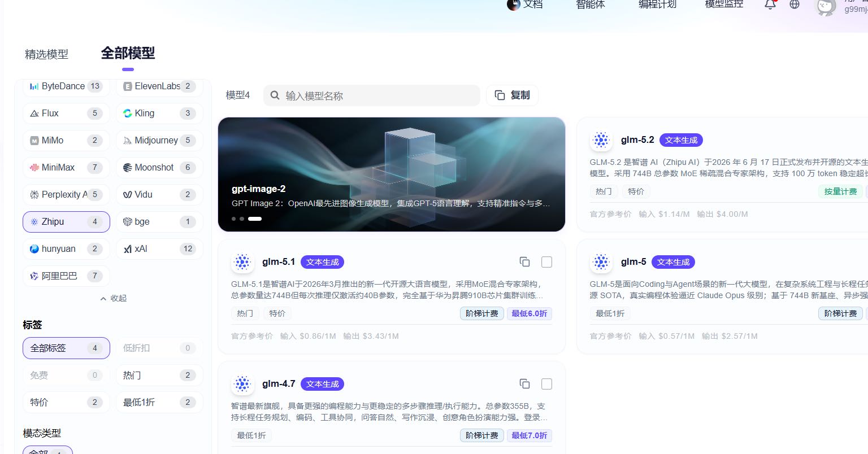Open 智能体 in top navigation

[x=591, y=5]
